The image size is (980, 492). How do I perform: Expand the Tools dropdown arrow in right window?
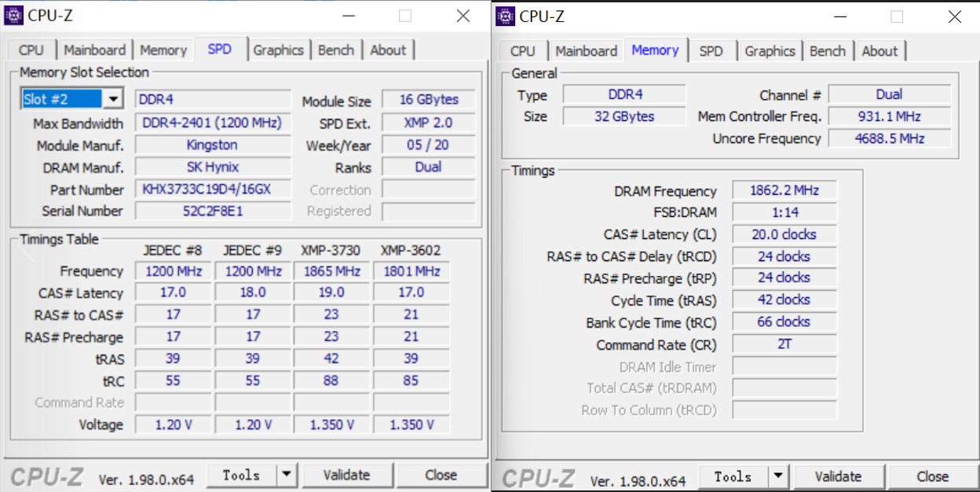tap(778, 475)
